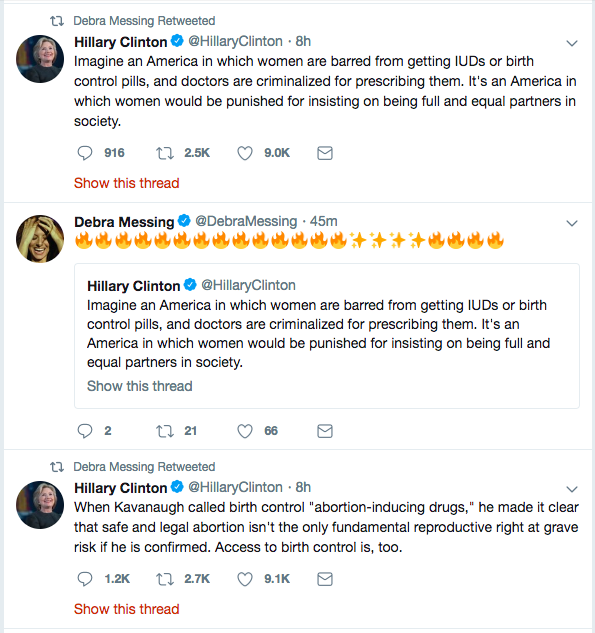Open the quoted Hillary Clinton tweet's thread link
Screen dimensions: 595x633
coord(140,386)
